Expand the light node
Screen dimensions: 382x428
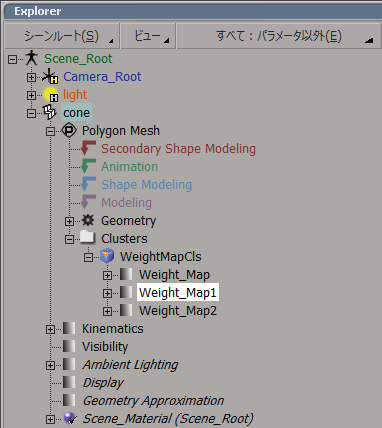[x=31, y=96]
